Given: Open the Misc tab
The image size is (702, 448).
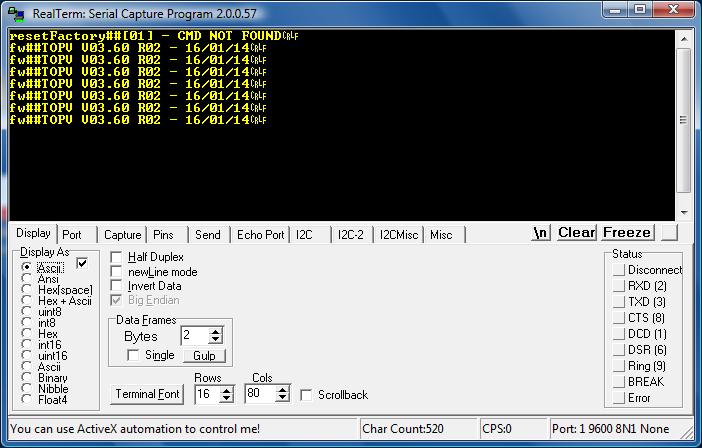Looking at the screenshot, I should 441,235.
